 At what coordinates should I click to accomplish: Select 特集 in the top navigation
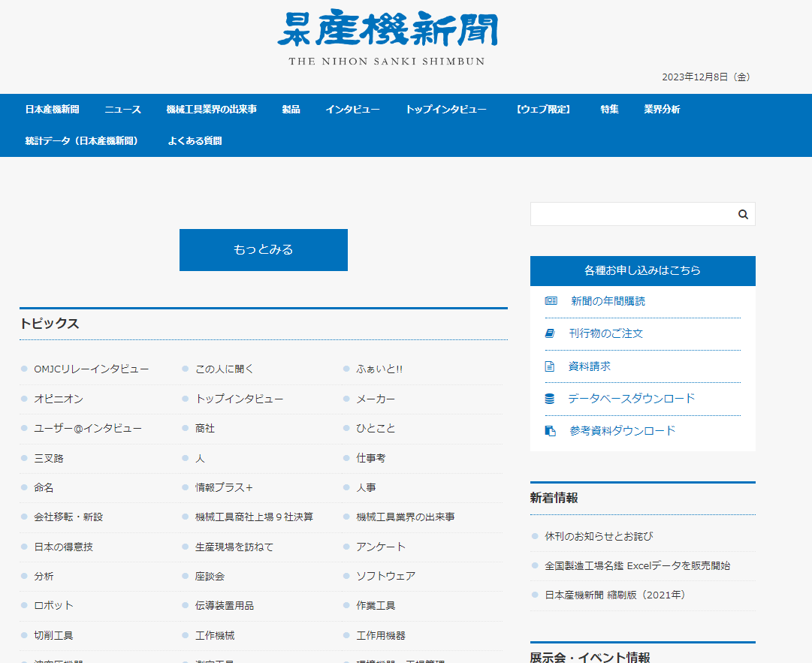tap(608, 109)
